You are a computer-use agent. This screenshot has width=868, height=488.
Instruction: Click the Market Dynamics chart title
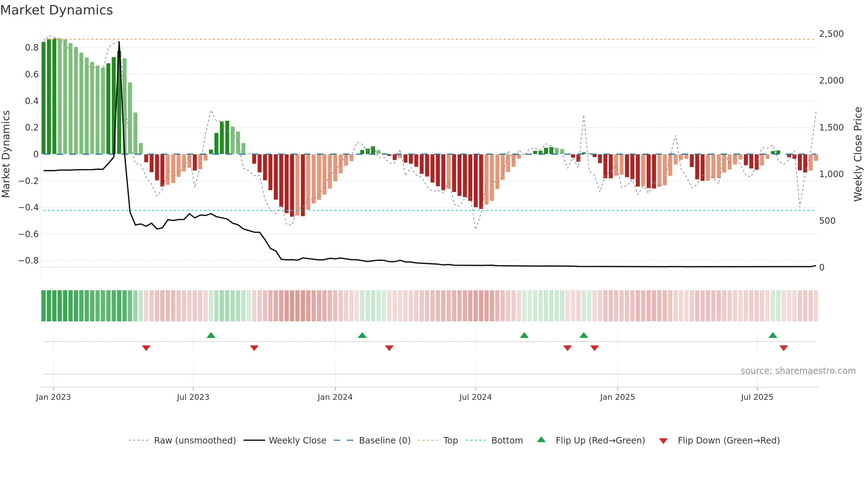56,10
